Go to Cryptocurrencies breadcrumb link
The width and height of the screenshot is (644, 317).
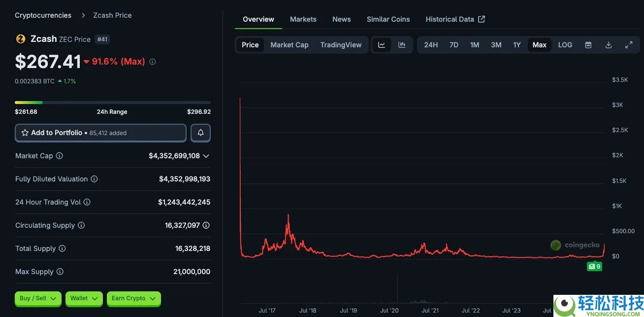point(43,15)
